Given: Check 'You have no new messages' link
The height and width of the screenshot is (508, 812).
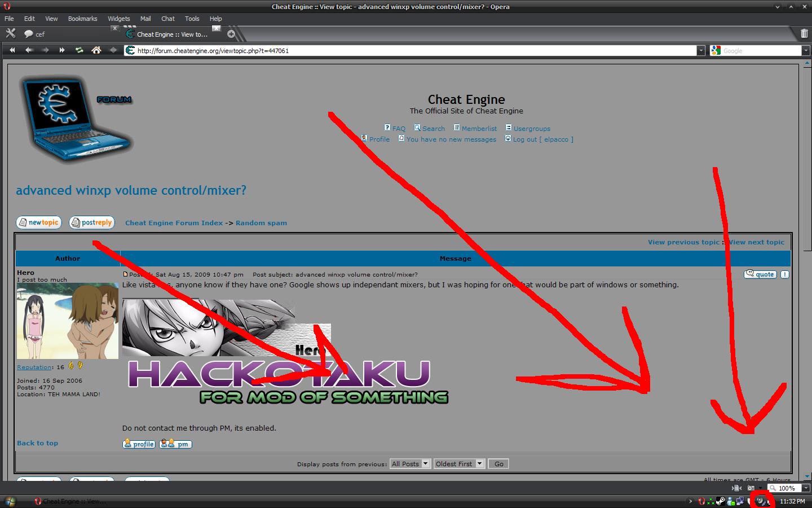Looking at the screenshot, I should 451,139.
